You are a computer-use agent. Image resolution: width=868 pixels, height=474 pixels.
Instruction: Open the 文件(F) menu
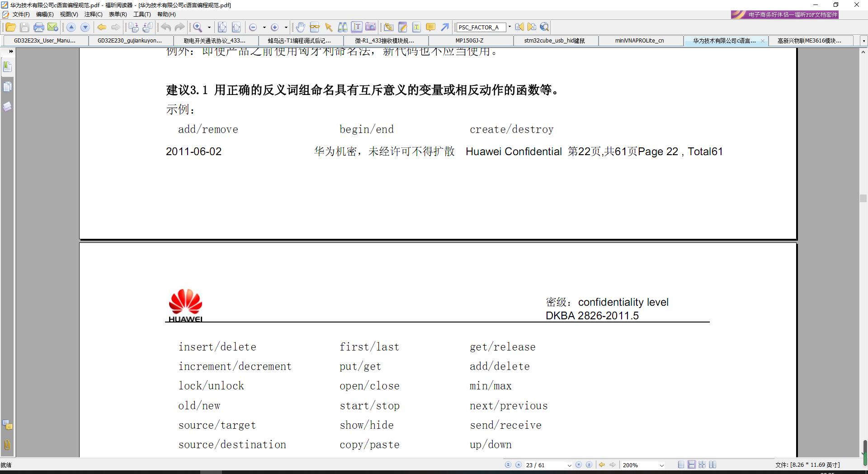pyautogui.click(x=21, y=14)
